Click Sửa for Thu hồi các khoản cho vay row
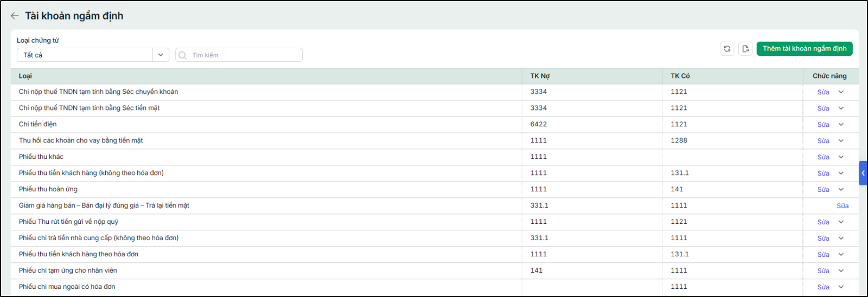Image resolution: width=868 pixels, height=297 pixels. click(x=824, y=141)
